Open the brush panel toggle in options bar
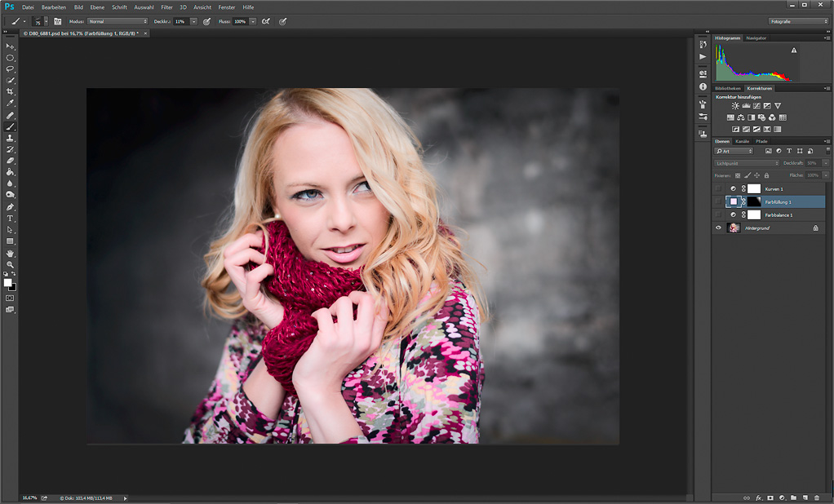The width and height of the screenshot is (834, 504). click(57, 21)
